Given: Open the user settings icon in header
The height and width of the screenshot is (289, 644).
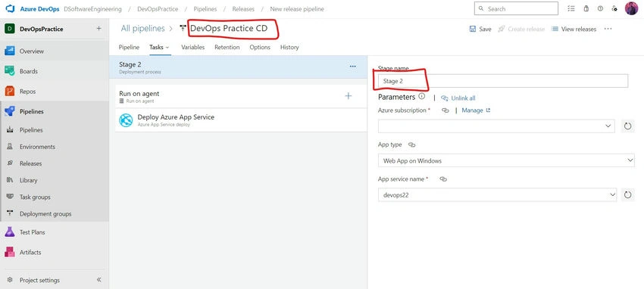Looking at the screenshot, I should point(614,8).
